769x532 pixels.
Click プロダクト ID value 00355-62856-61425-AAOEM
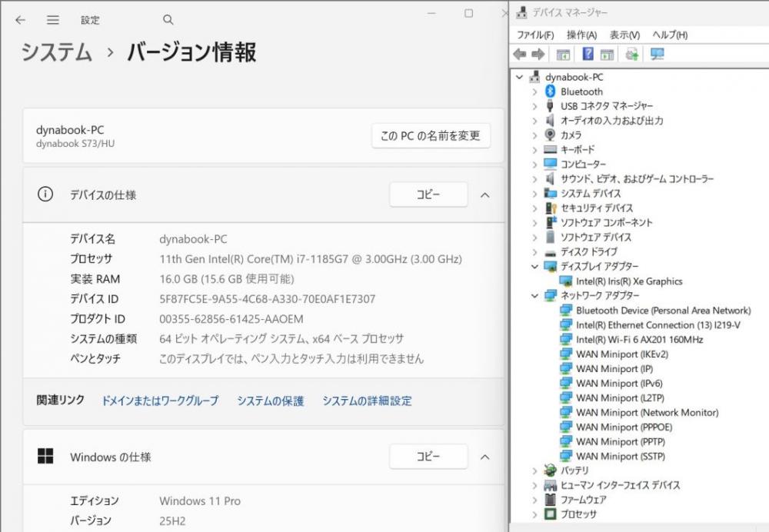tap(231, 319)
